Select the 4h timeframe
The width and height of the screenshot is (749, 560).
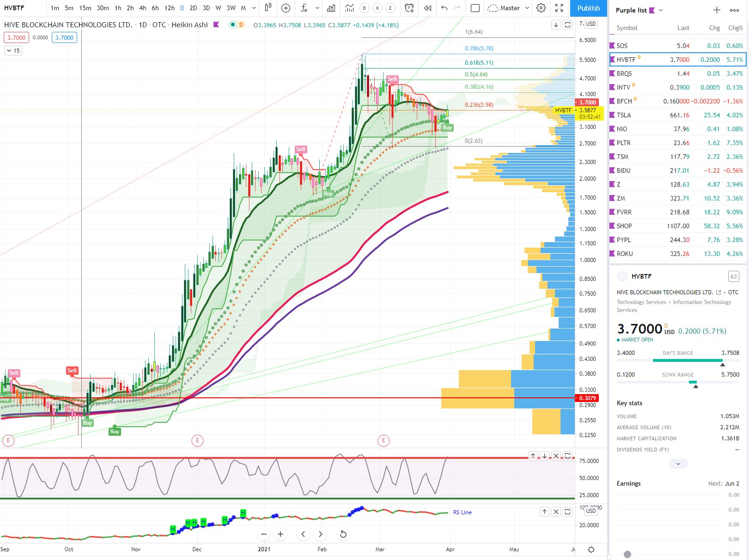(143, 8)
